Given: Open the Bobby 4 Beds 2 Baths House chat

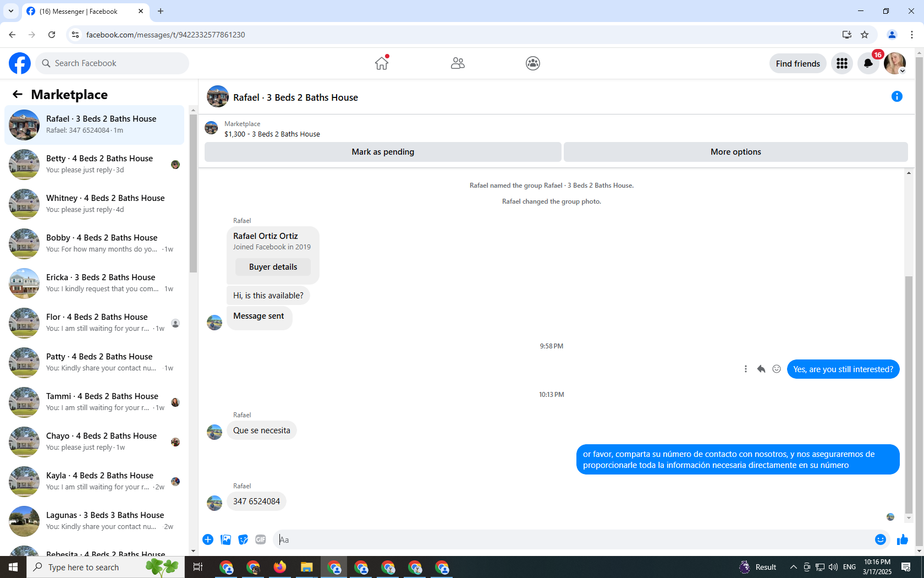Looking at the screenshot, I should [95, 244].
